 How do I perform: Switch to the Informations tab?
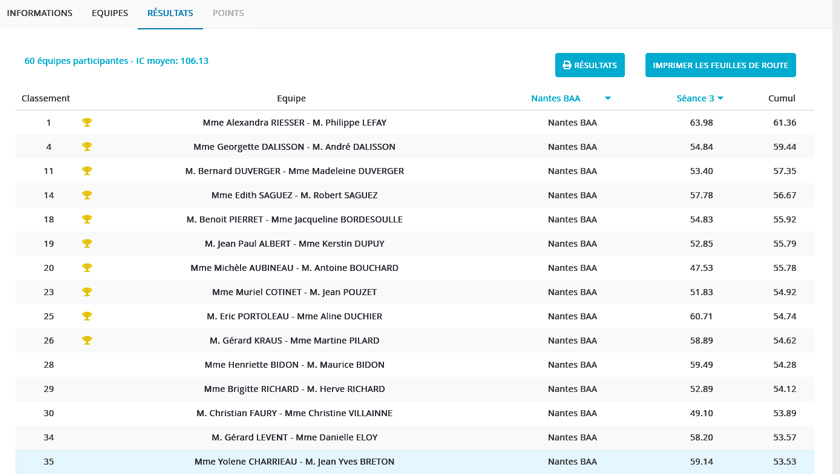coord(40,13)
